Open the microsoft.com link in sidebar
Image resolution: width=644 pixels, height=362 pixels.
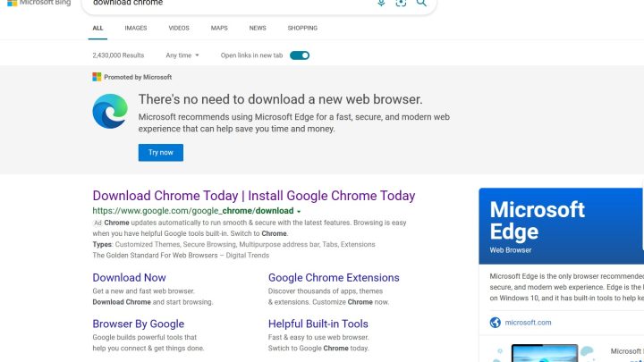[529, 323]
